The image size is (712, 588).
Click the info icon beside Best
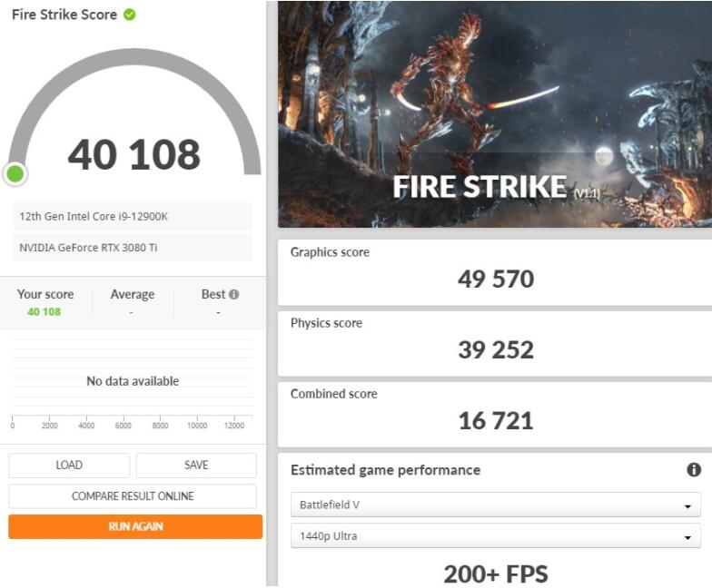pyautogui.click(x=233, y=294)
